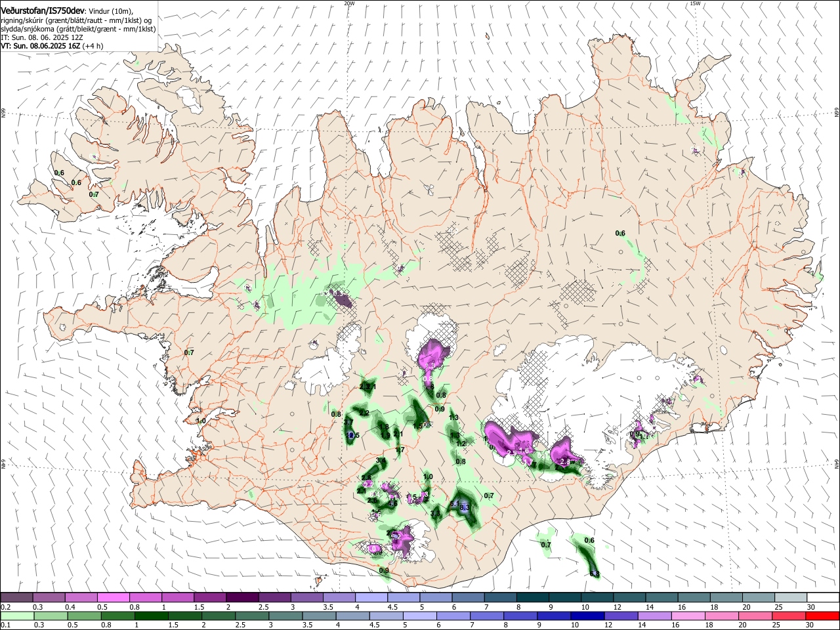Screen dimensions: 840x630
Task: Pick the lavender 4–4.5 snow legend swatch
Action: pyautogui.click(x=371, y=598)
